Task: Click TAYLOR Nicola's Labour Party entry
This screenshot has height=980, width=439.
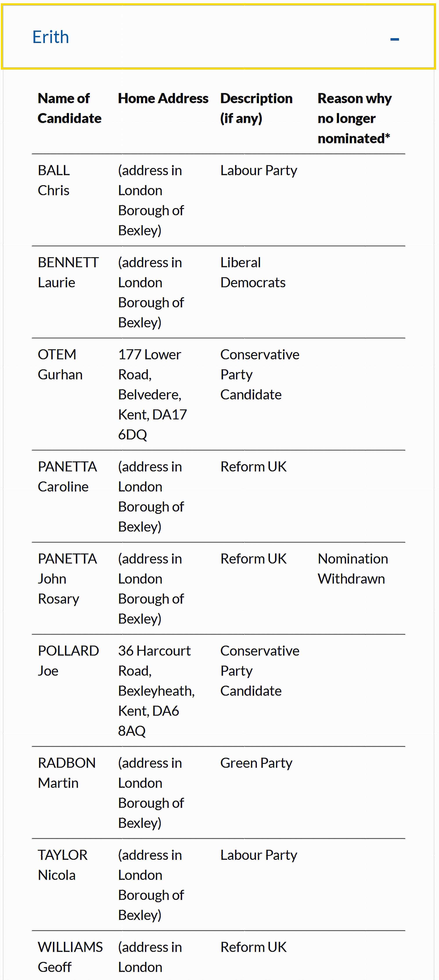Action: click(258, 855)
